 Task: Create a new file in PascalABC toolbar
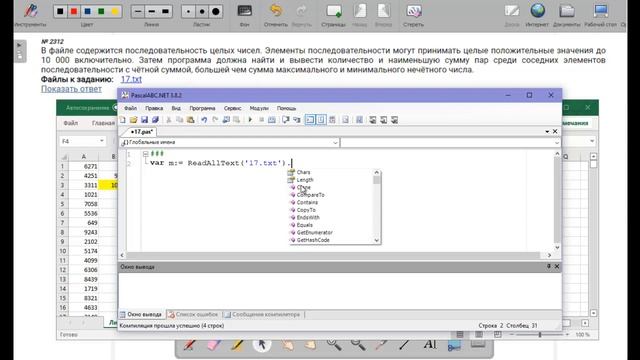point(122,120)
